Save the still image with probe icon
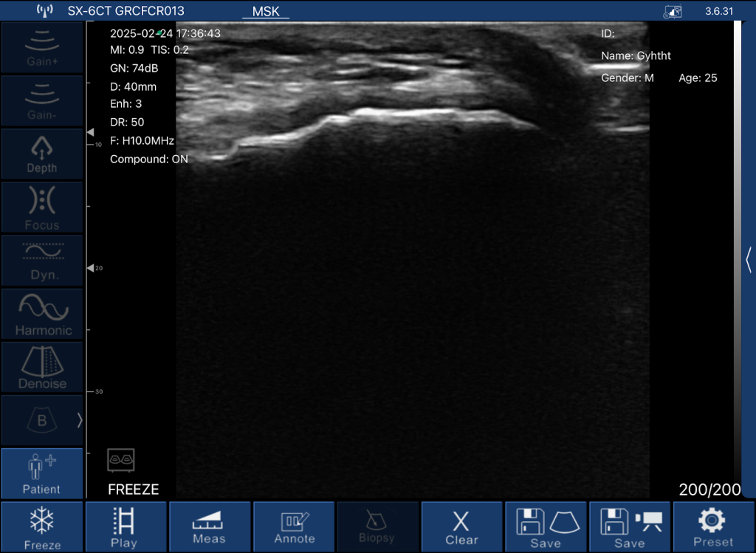756x553 pixels. coord(546,527)
